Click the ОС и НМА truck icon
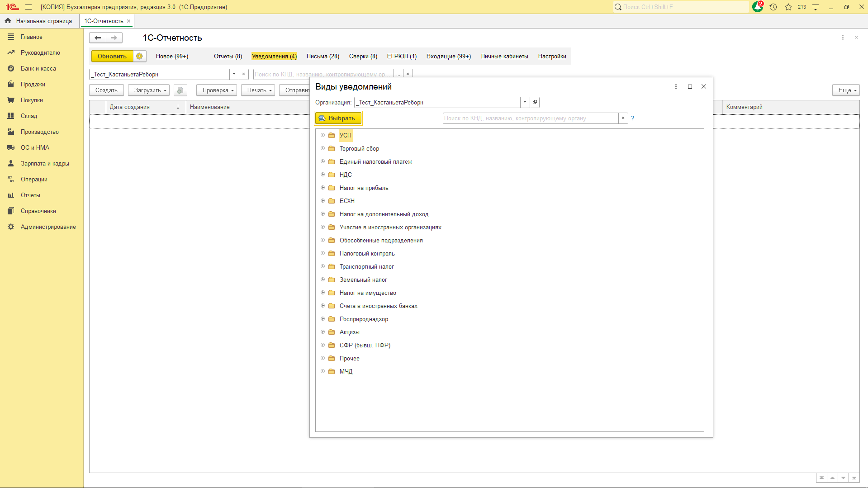Screen dimensions: 868x488 (11, 147)
